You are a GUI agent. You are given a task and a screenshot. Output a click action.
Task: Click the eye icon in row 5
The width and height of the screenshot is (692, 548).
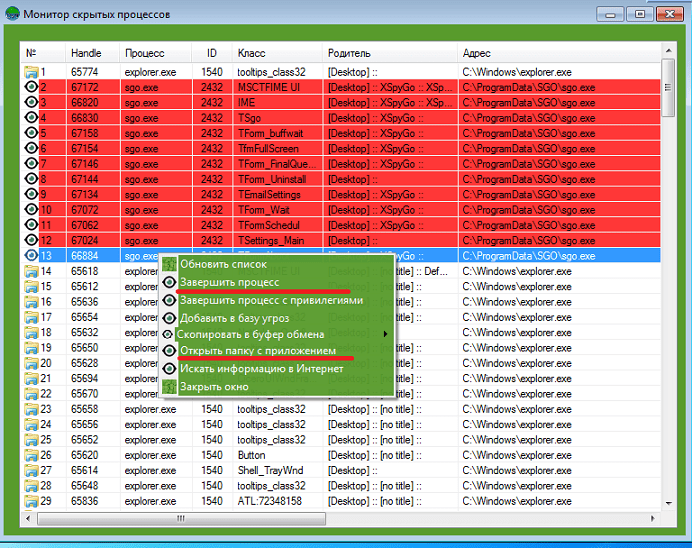31,133
